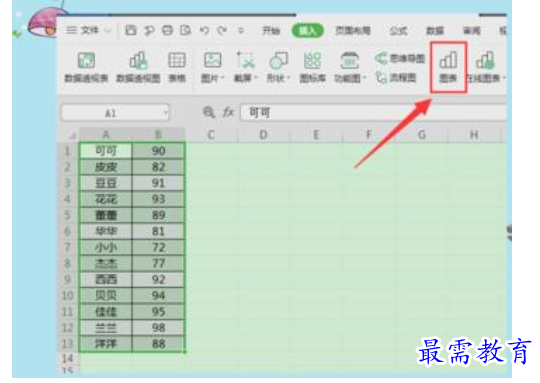Select column G header
This screenshot has height=383, width=540.
pos(422,135)
